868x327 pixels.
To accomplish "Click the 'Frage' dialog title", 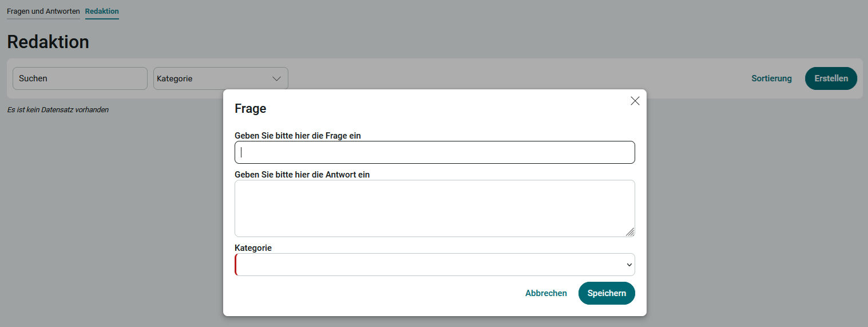I will pyautogui.click(x=251, y=108).
